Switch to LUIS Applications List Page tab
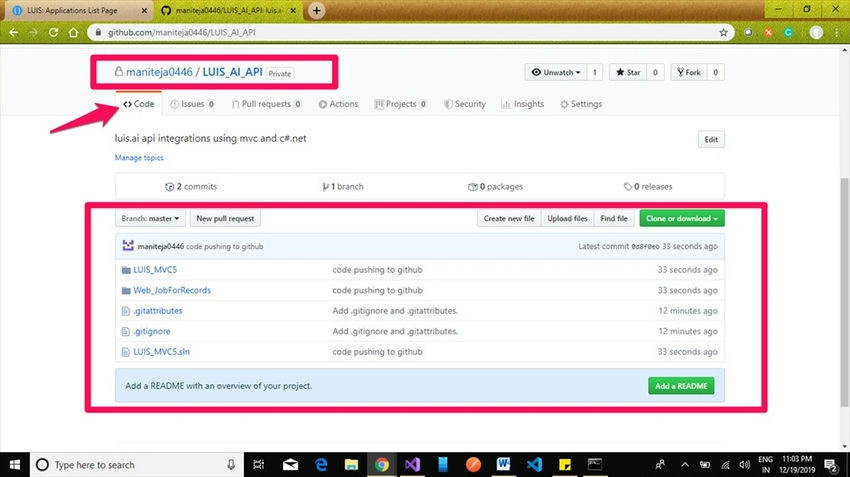This screenshot has width=850, height=477. point(79,10)
